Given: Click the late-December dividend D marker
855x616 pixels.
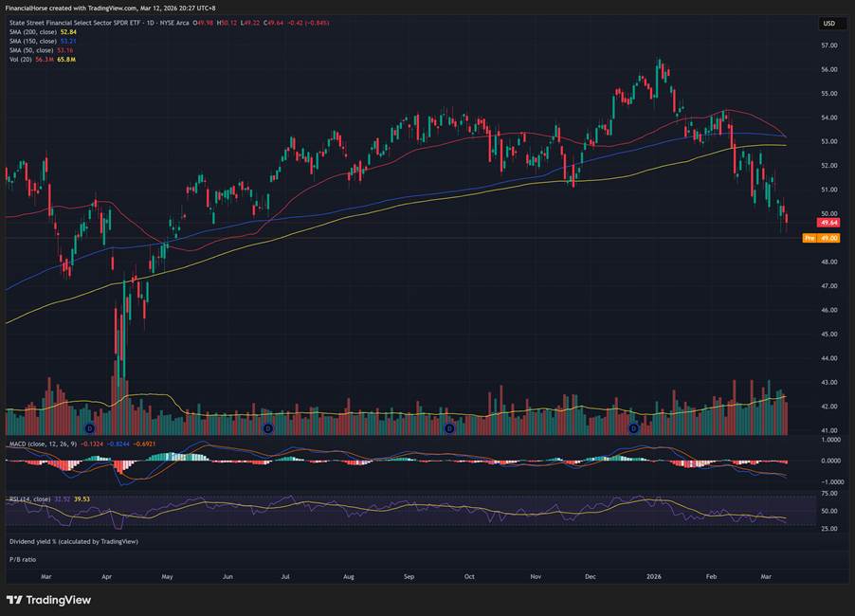Looking at the screenshot, I should [x=633, y=429].
